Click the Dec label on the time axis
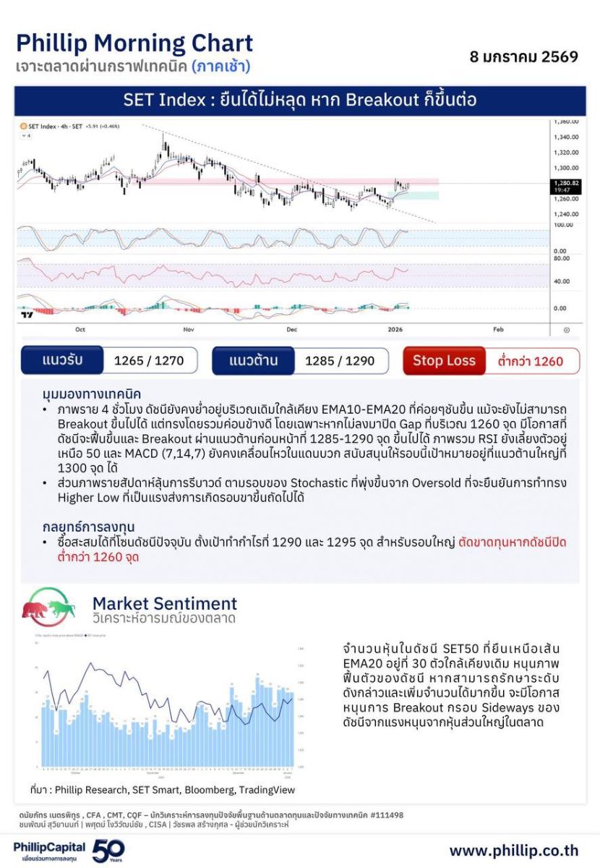 coord(292,329)
